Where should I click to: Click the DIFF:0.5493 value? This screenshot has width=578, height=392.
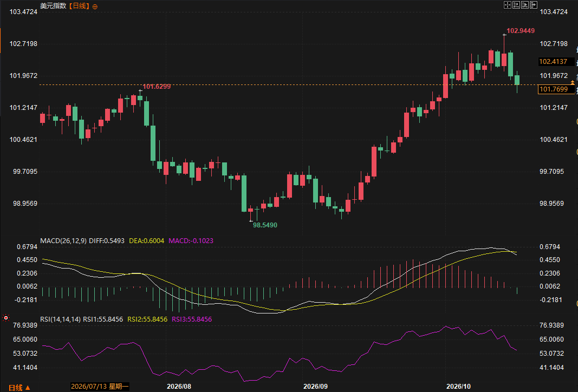coord(107,240)
